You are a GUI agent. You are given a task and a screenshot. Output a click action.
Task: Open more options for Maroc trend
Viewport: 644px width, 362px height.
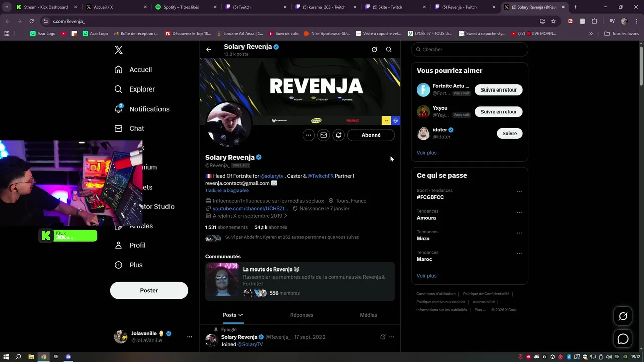pyautogui.click(x=519, y=254)
